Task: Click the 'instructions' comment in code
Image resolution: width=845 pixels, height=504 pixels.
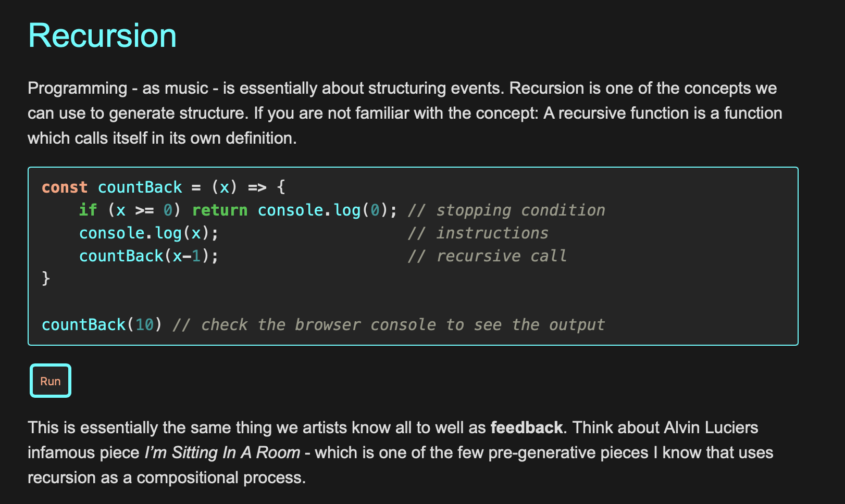Action: (x=478, y=233)
